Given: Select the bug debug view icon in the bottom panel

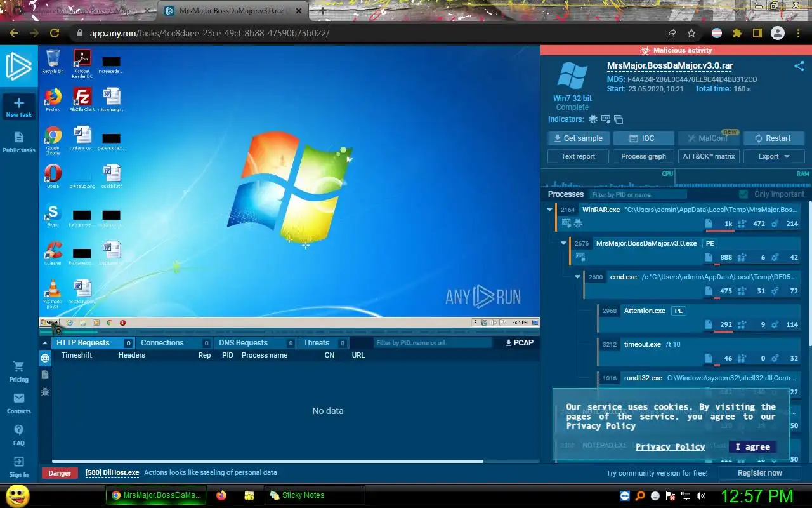Looking at the screenshot, I should pos(45,392).
